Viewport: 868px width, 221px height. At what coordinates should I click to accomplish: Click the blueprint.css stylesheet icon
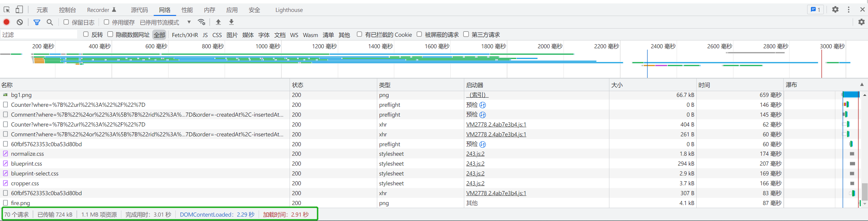coord(5,164)
